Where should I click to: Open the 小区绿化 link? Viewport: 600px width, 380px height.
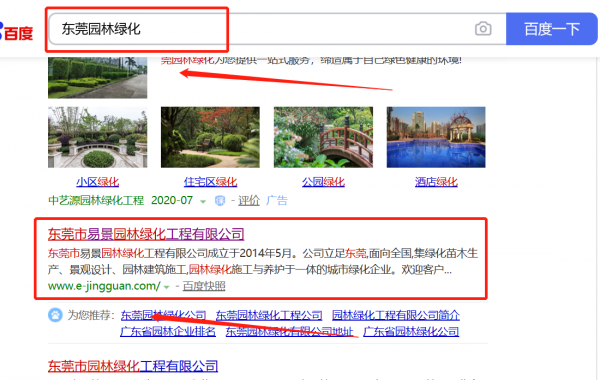coord(98,182)
